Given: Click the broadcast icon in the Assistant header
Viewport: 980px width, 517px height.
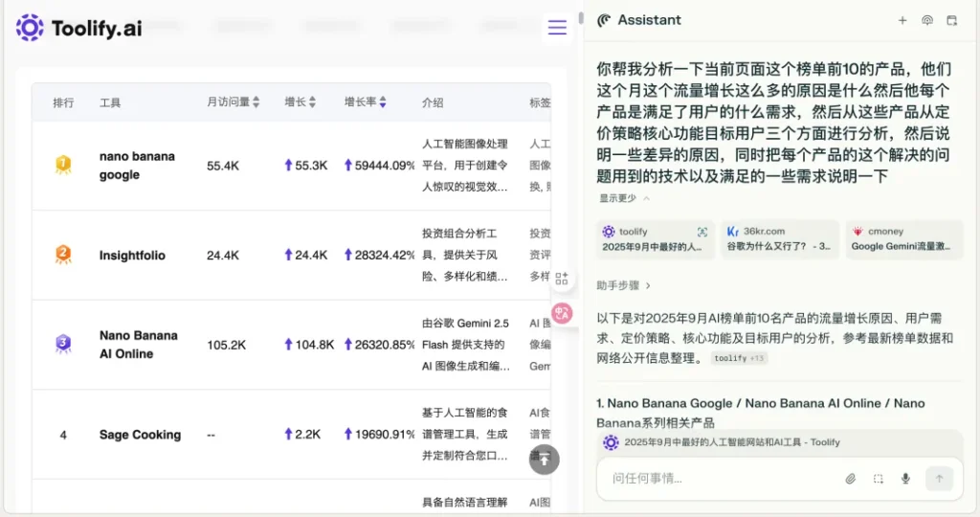Looking at the screenshot, I should pos(926,20).
